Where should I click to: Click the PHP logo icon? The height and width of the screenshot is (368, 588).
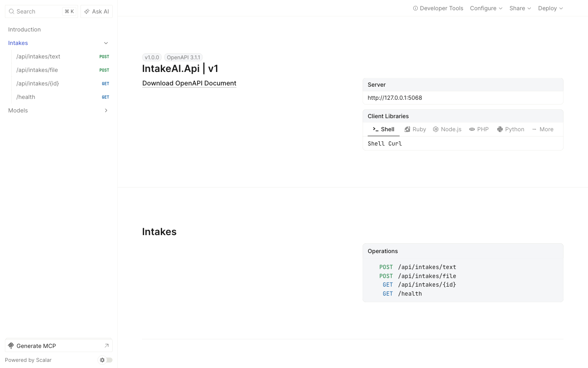point(472,129)
